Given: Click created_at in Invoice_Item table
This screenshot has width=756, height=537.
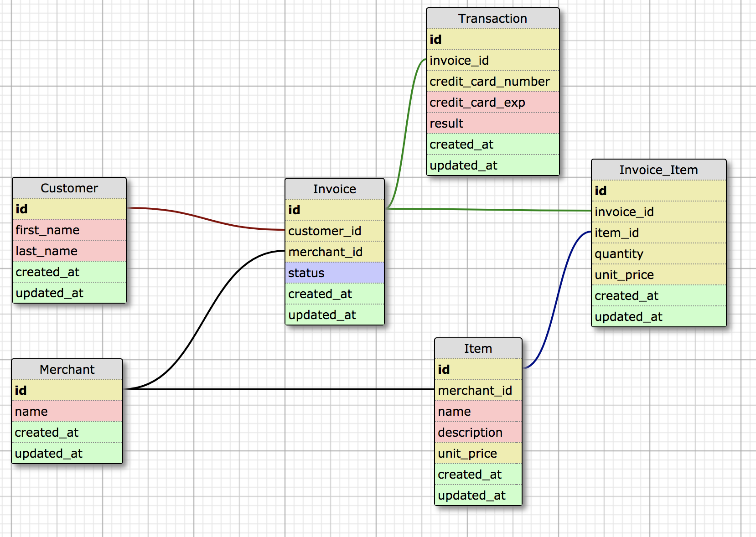Looking at the screenshot, I should point(659,296).
